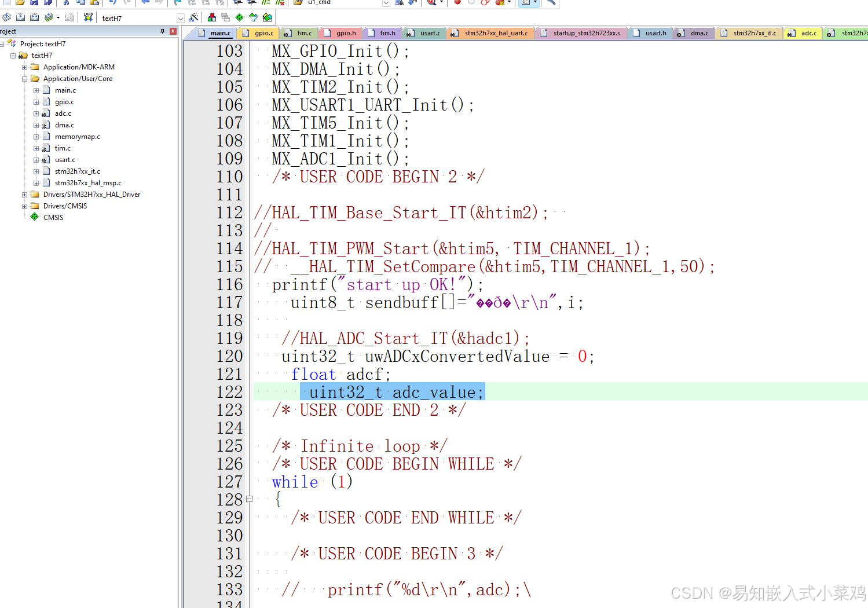Select adc.c in the project tree
The width and height of the screenshot is (868, 608).
(63, 113)
